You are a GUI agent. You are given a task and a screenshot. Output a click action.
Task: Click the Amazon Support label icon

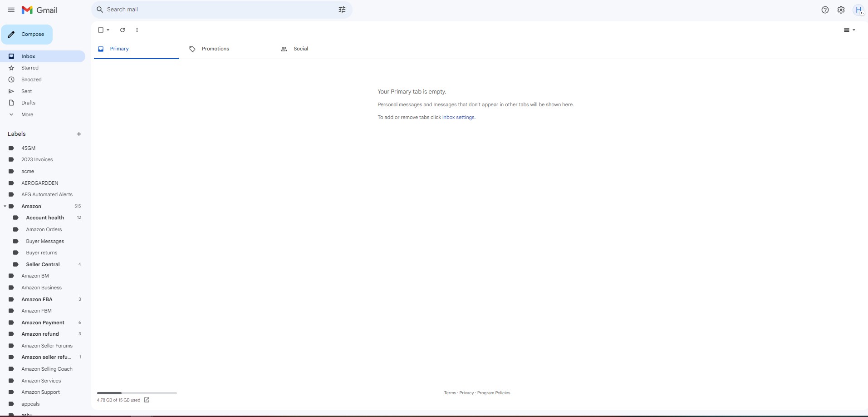pos(11,392)
